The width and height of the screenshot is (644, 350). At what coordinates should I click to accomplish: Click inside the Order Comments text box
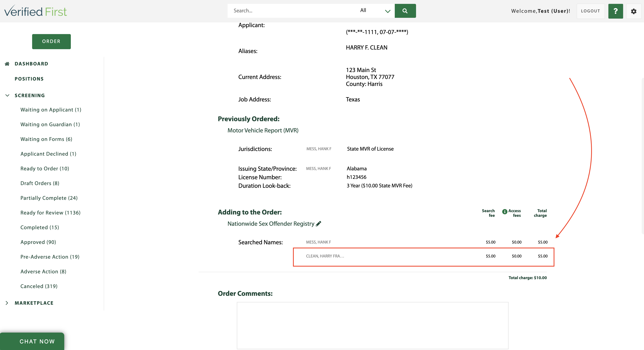click(x=373, y=325)
